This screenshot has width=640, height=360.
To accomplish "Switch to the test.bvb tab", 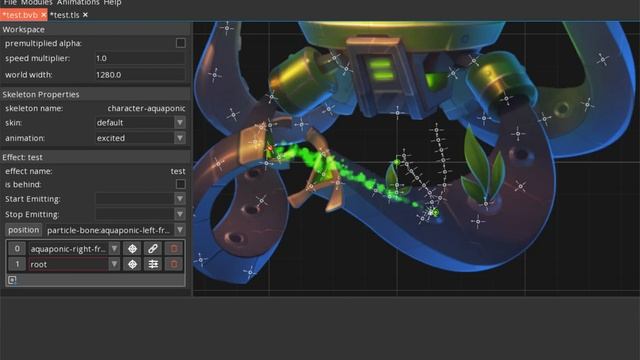I will point(20,15).
